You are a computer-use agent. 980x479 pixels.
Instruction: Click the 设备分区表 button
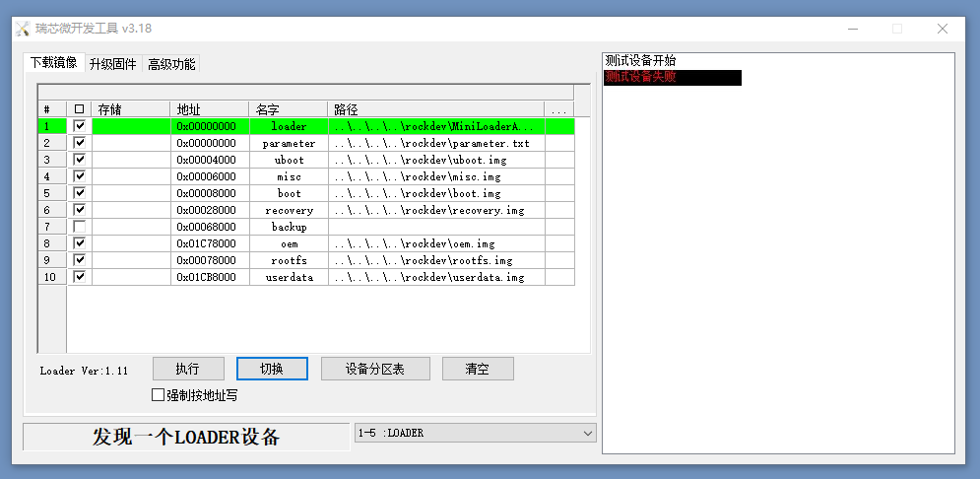375,369
